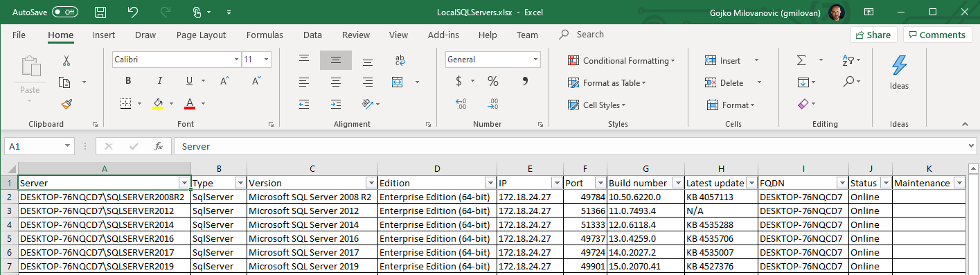Click the Cut scissors icon

66,60
